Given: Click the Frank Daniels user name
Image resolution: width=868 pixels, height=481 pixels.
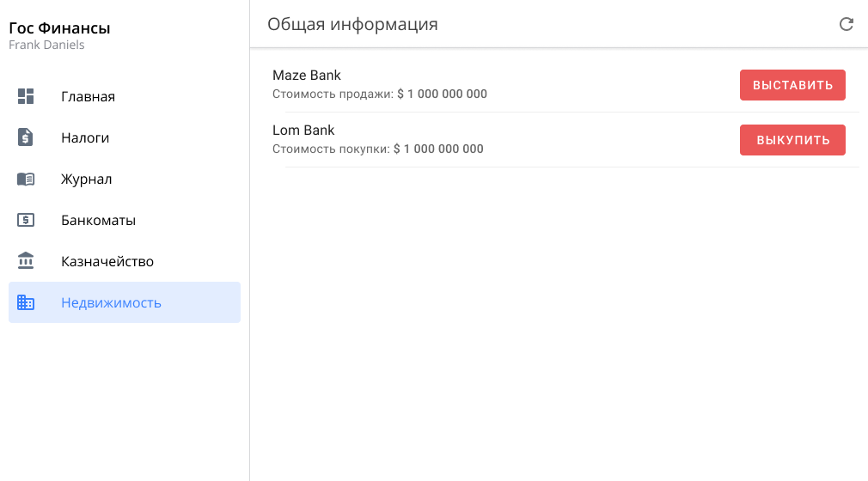Looking at the screenshot, I should click(46, 45).
